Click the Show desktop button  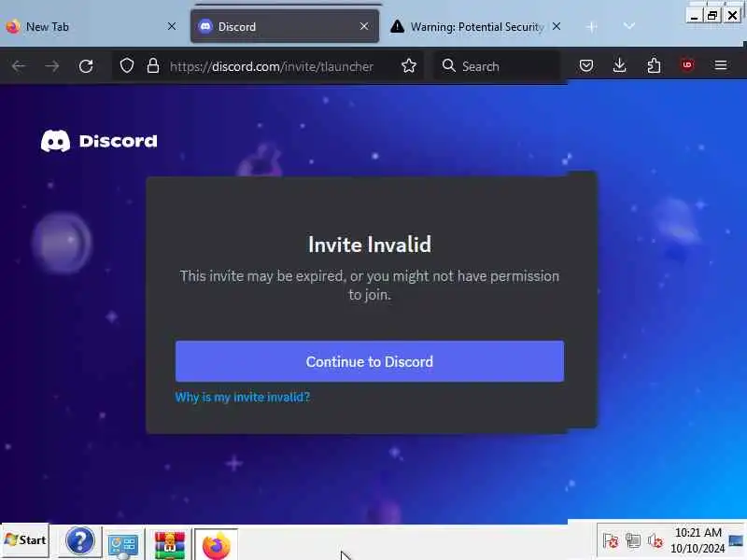[x=736, y=541]
